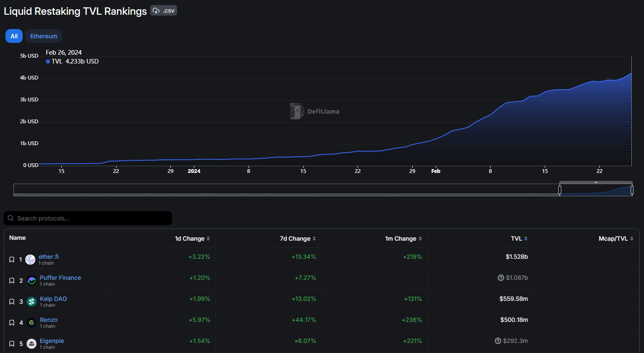Select the Kelp DAO logo
The width and height of the screenshot is (644, 353).
click(31, 301)
